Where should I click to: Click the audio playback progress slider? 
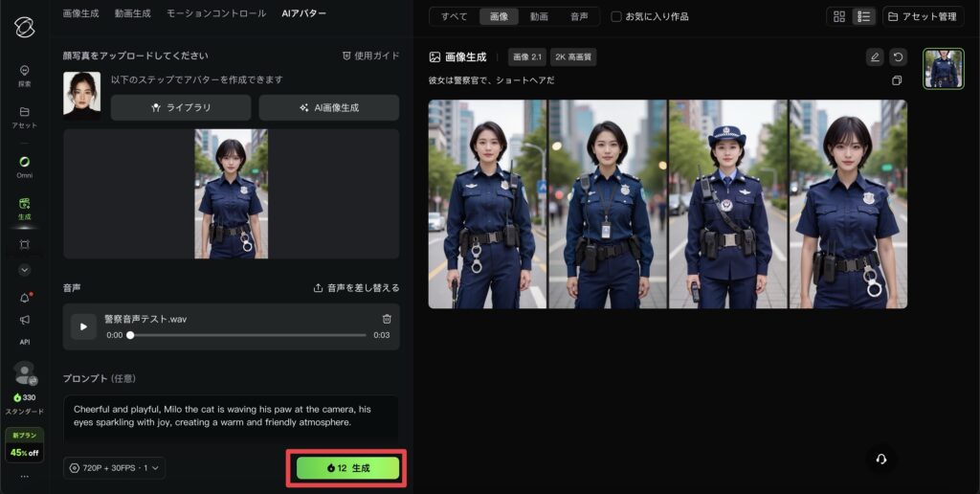(247, 335)
